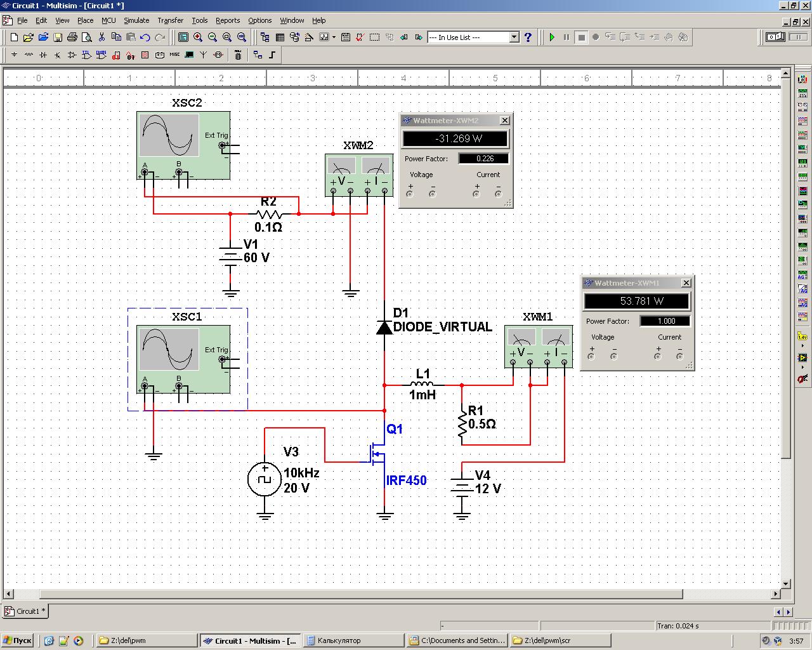Image resolution: width=812 pixels, height=650 pixels.
Task: Click the Zoom In magnifier icon
Action: pyautogui.click(x=198, y=37)
